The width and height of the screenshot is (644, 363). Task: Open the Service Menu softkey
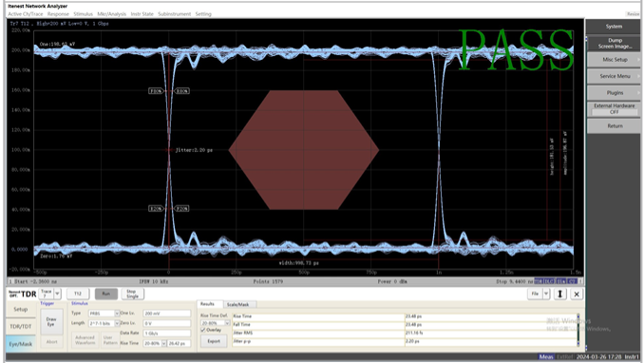click(x=614, y=76)
